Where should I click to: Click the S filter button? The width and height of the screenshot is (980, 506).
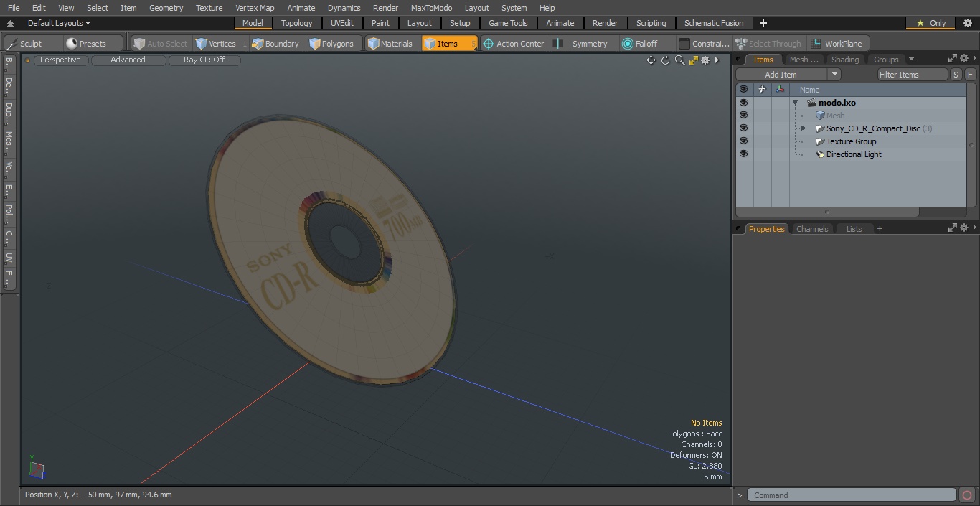point(956,75)
